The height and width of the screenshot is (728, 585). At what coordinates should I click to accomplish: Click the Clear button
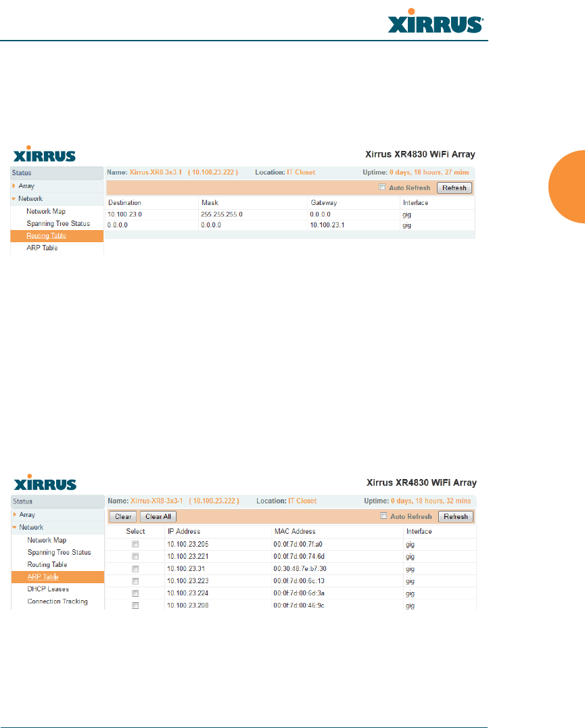(123, 516)
